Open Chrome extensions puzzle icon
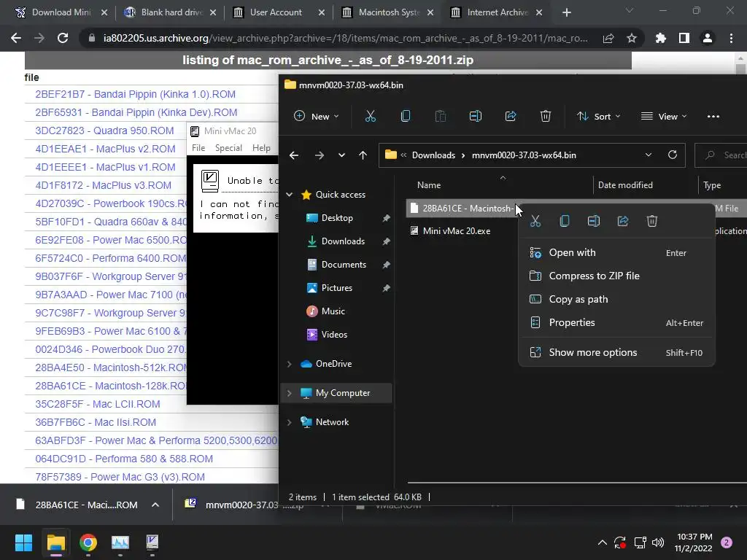Image resolution: width=747 pixels, height=560 pixels. coord(661,38)
